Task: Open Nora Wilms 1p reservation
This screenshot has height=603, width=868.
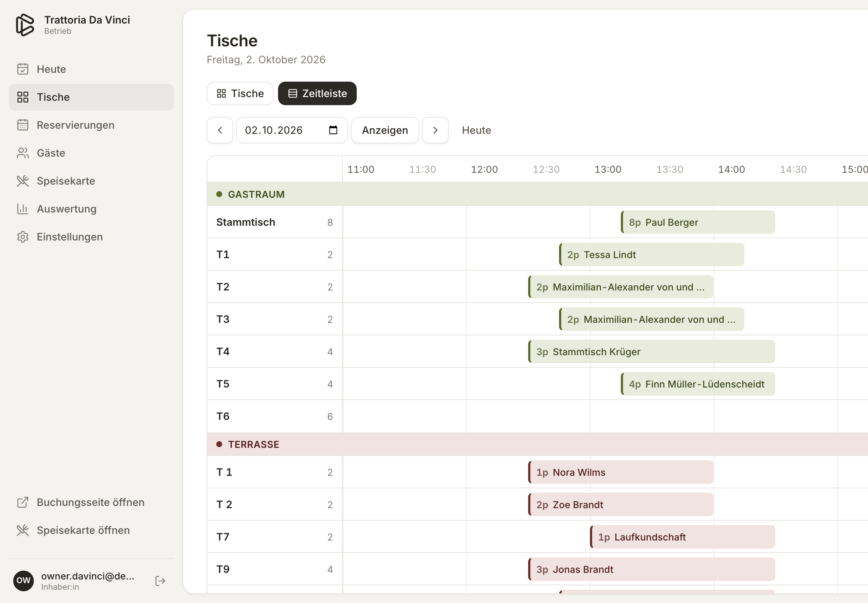Action: (x=620, y=472)
